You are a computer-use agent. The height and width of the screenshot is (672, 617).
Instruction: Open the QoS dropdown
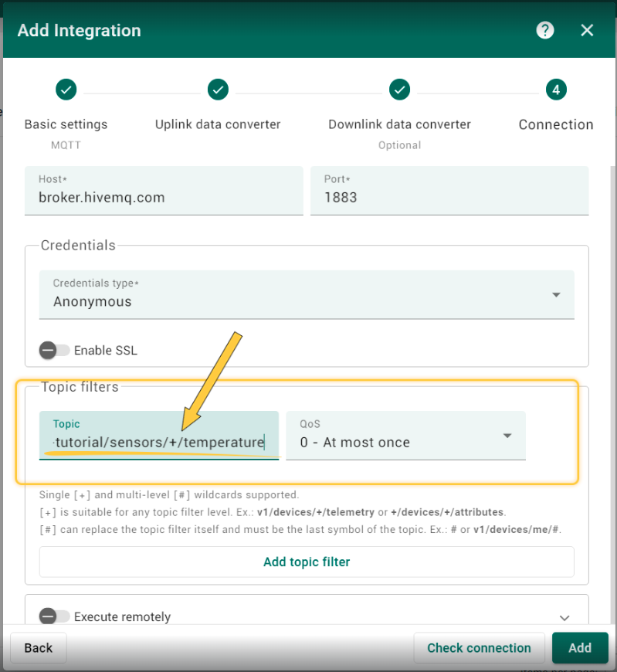pyautogui.click(x=405, y=436)
